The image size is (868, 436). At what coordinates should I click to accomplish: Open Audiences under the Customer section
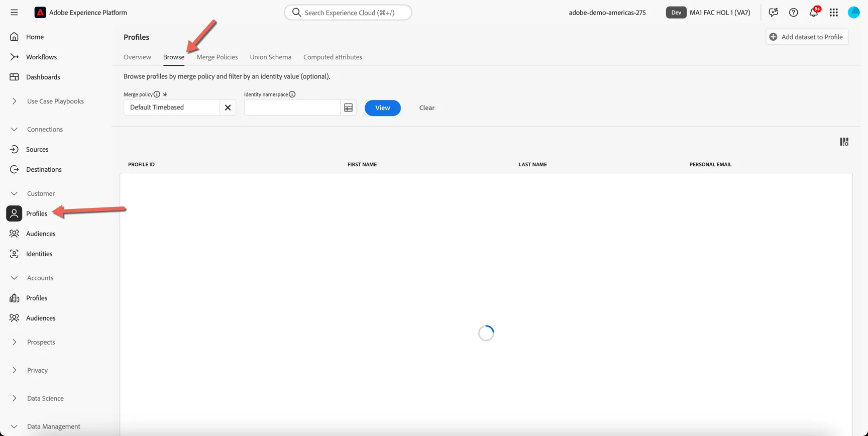[41, 234]
